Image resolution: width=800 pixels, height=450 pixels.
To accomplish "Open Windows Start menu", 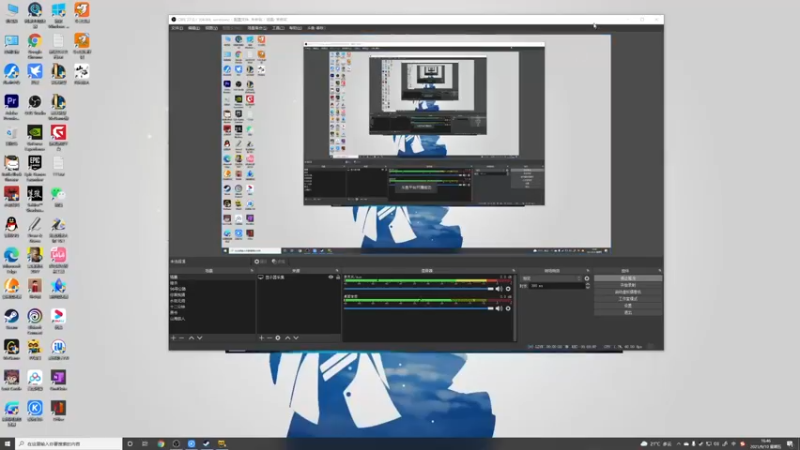I will (x=7, y=444).
